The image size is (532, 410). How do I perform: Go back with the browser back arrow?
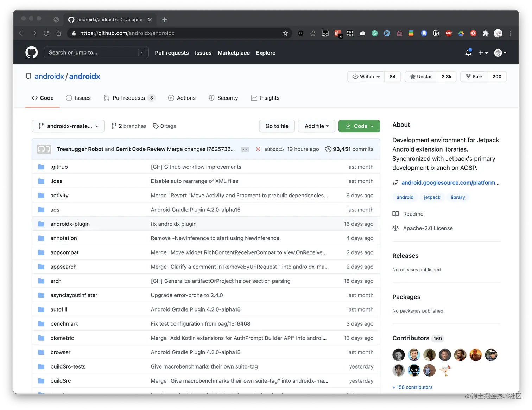(x=22, y=33)
